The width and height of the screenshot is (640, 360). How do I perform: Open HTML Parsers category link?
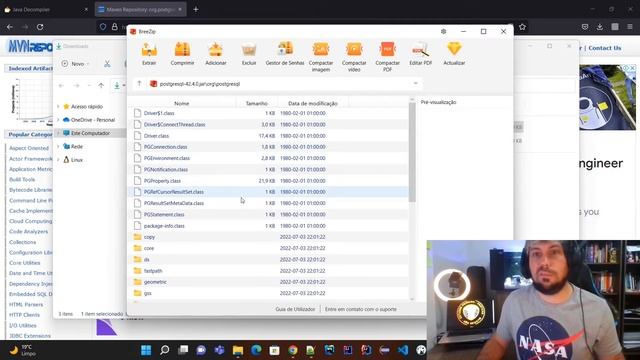coord(26,304)
